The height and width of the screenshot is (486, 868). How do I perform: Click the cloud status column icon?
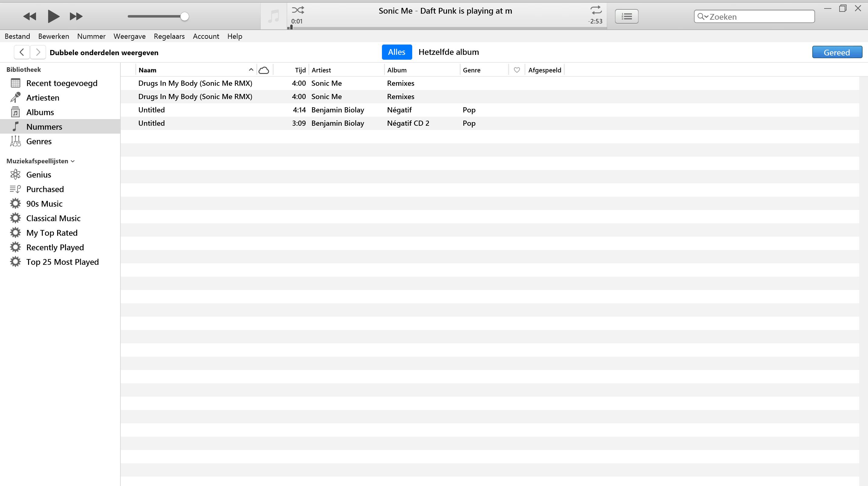[264, 70]
